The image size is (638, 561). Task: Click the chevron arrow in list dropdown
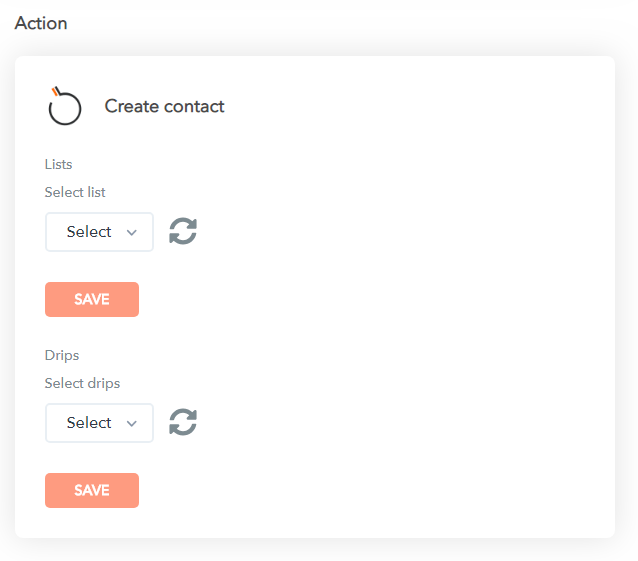132,232
